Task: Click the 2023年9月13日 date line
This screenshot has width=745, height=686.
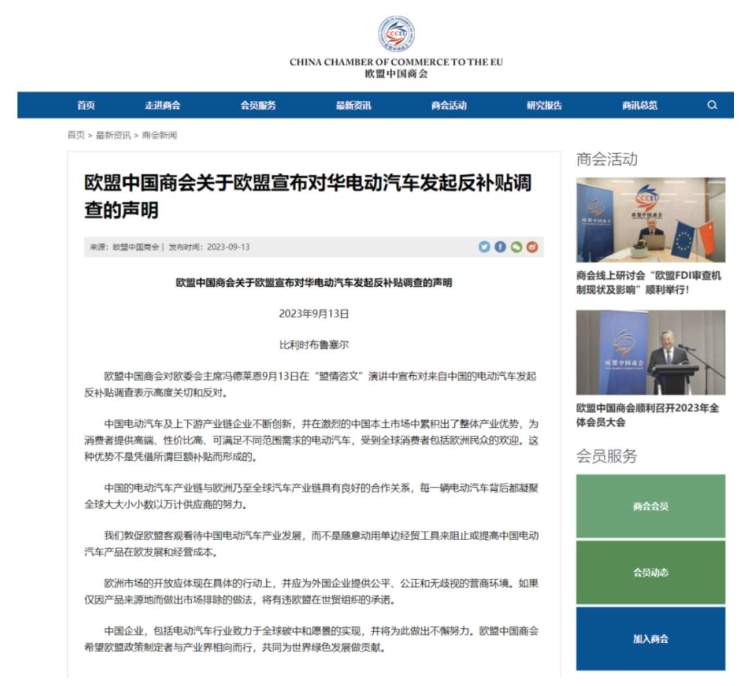Action: [x=314, y=314]
